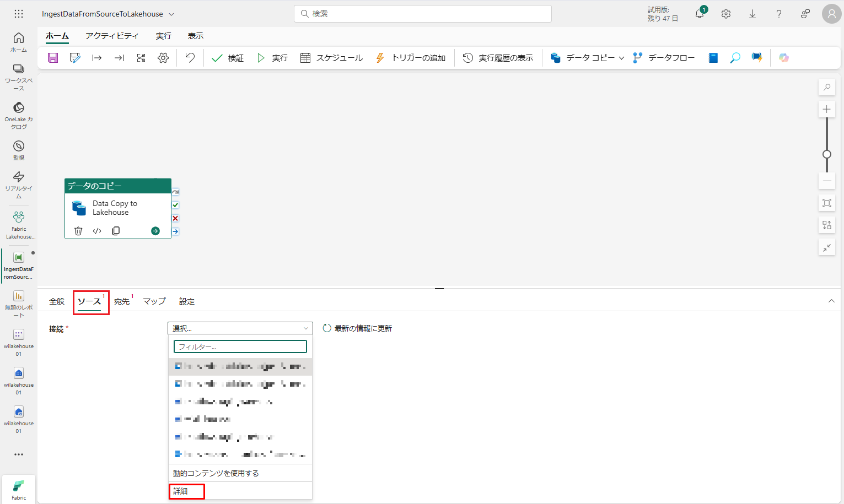Click the grey curved-arrow handle on the activity
The image size is (844, 504).
pyautogui.click(x=175, y=192)
